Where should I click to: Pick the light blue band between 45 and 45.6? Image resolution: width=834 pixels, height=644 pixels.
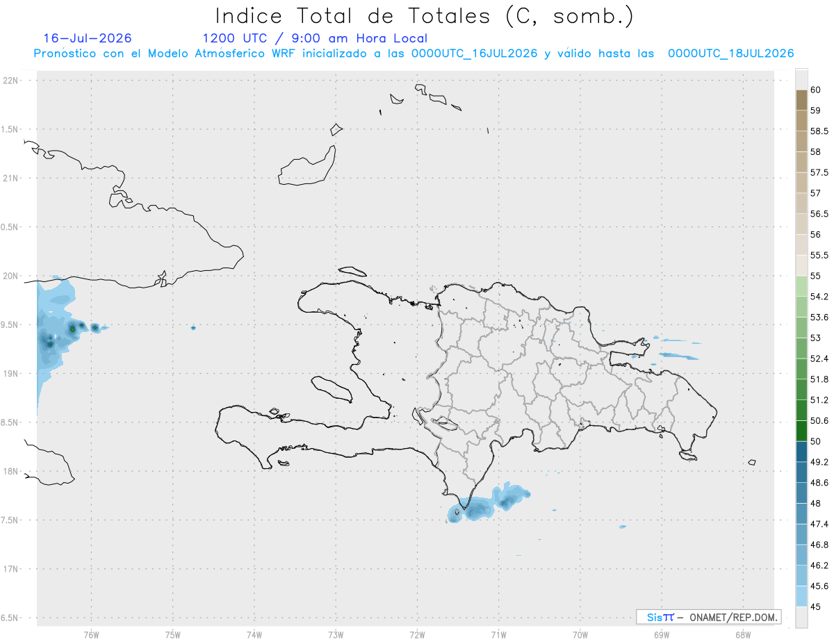click(x=801, y=596)
